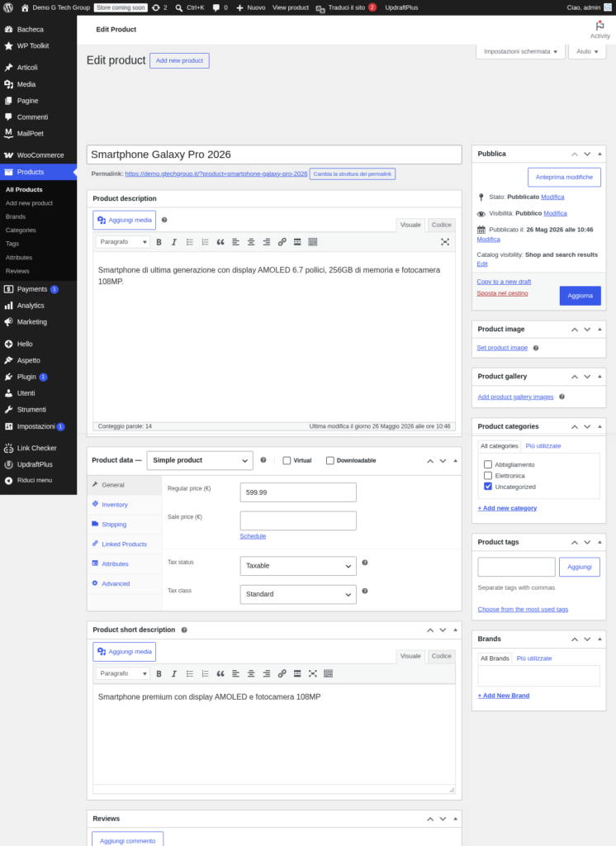Click Set product image link

coord(502,348)
